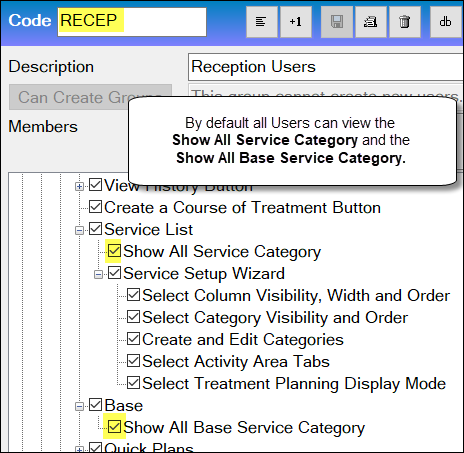Expand the Quick Plans node
464x453 pixels.
tap(79, 450)
